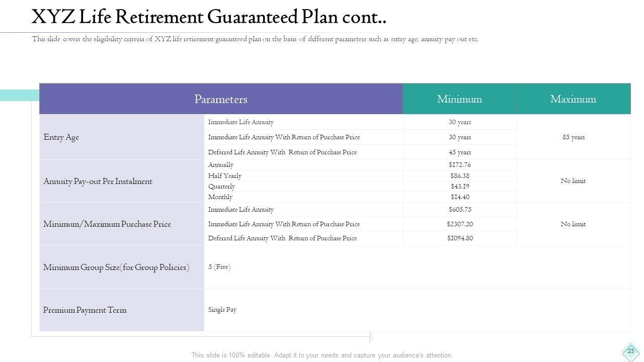Click the Single Pay cell
The height and width of the screenshot is (362, 644).
222,310
